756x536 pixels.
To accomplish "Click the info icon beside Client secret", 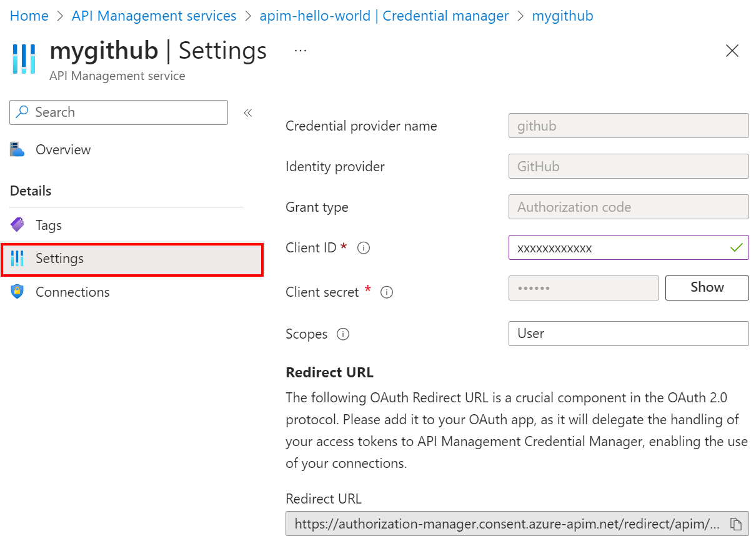I will click(x=387, y=292).
